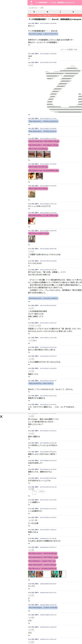The width and height of the screenshot is (82, 644).
Task: Follow the >>36 anchor in post 0037
Action: click(31, 550)
